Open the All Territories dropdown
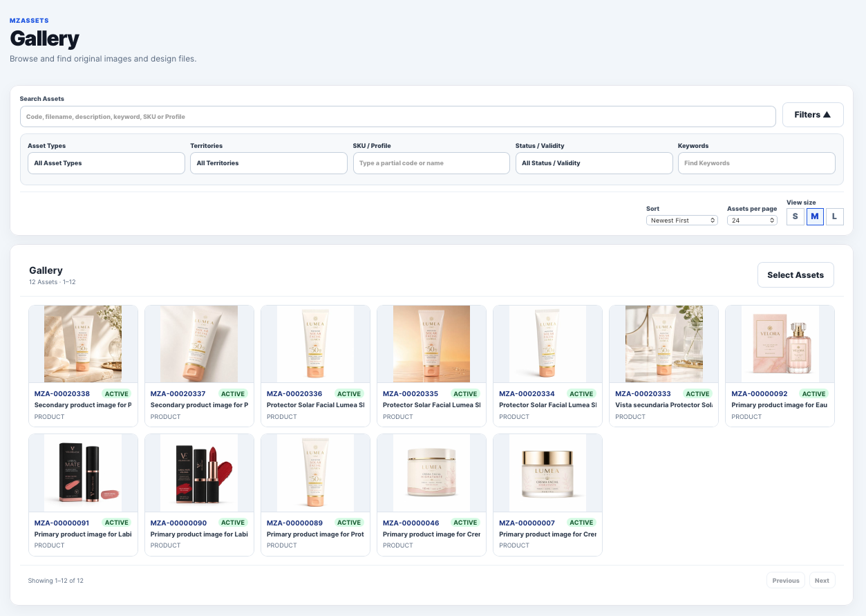 [269, 163]
